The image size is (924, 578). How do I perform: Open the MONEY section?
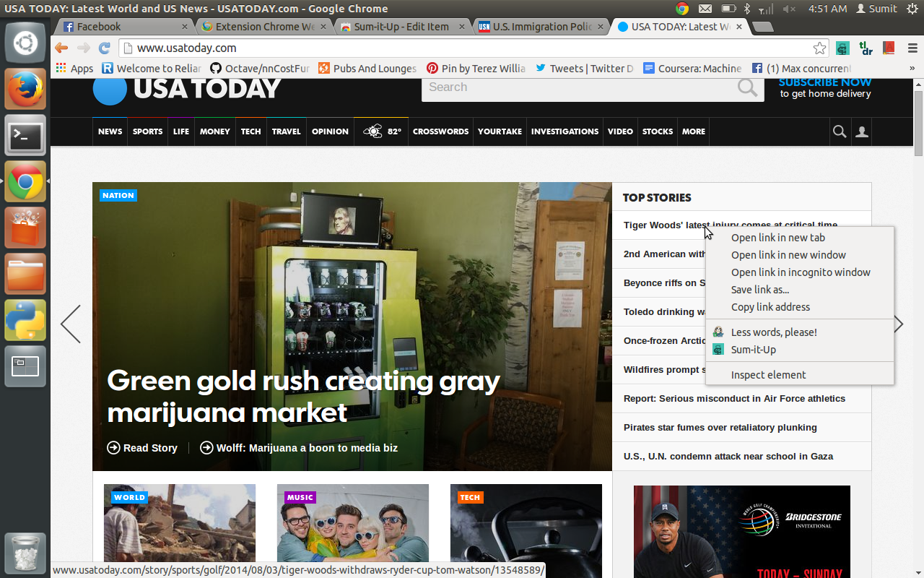click(x=215, y=131)
